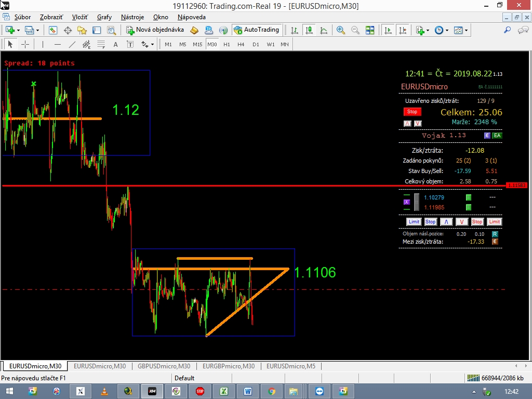Switch timeframe to D1
The height and width of the screenshot is (399, 532).
(x=256, y=44)
